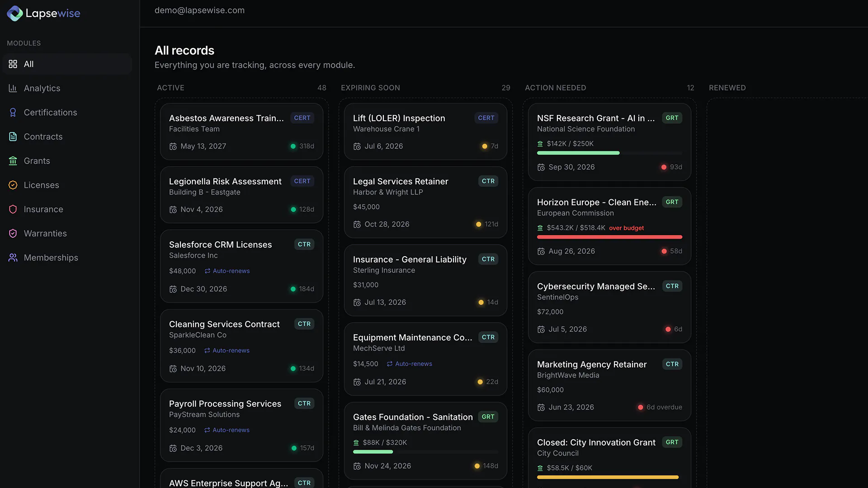Click calendar icon beside Nov 4, 2026
This screenshot has width=868, height=488.
tap(173, 210)
